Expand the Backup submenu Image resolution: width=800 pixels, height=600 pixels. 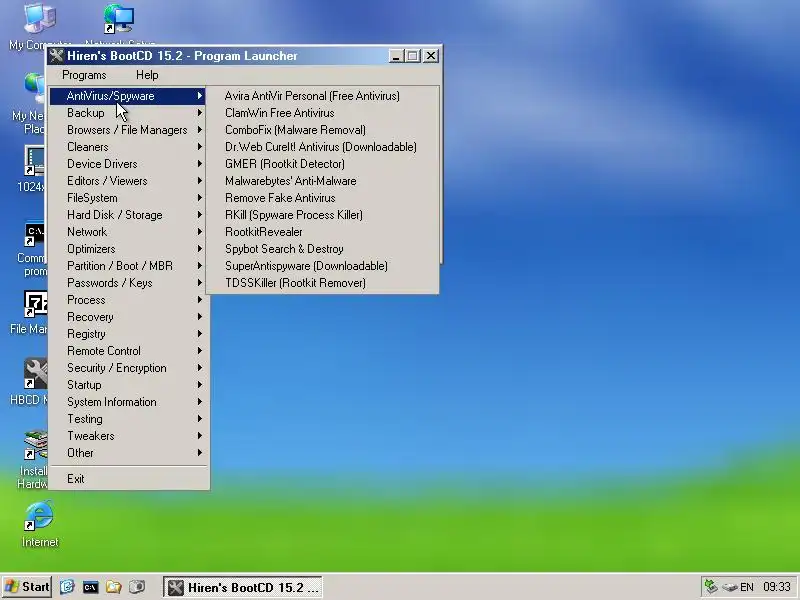128,113
